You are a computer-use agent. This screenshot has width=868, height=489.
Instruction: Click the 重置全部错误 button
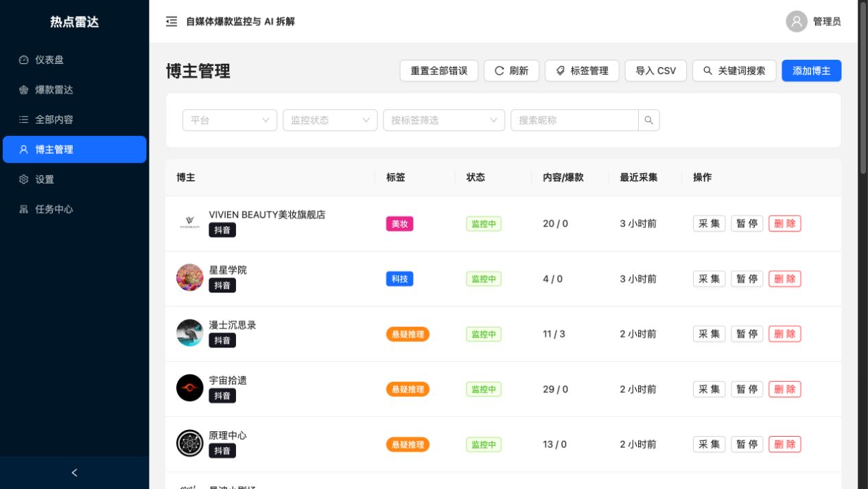[x=439, y=71]
